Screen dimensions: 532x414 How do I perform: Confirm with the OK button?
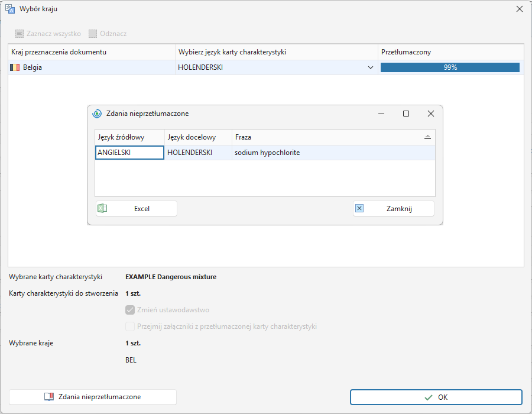coord(436,397)
